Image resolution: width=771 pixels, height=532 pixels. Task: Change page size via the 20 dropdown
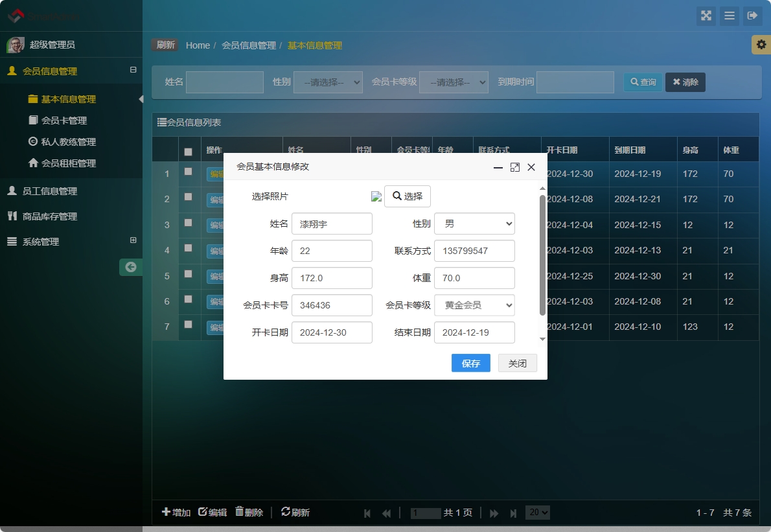pyautogui.click(x=538, y=512)
